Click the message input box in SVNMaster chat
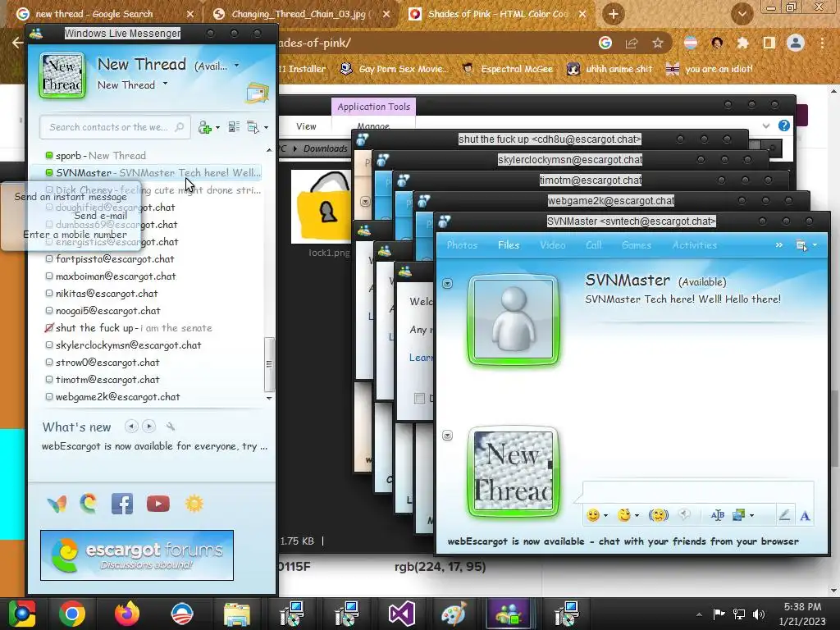This screenshot has height=630, width=840. [x=697, y=491]
